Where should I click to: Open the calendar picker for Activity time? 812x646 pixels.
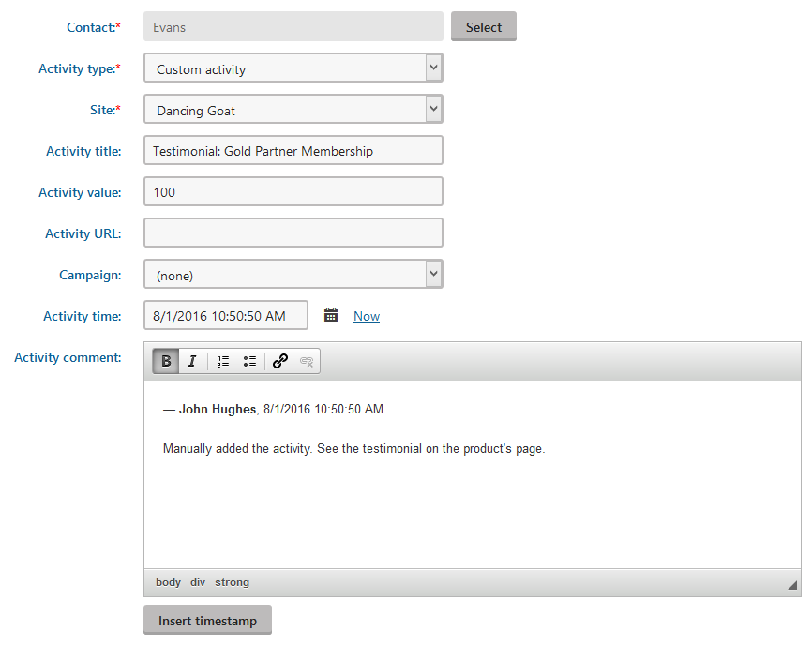pos(331,315)
